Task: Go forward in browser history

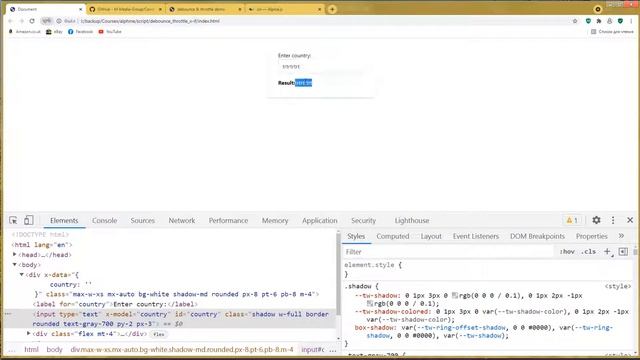Action: tap(21, 21)
